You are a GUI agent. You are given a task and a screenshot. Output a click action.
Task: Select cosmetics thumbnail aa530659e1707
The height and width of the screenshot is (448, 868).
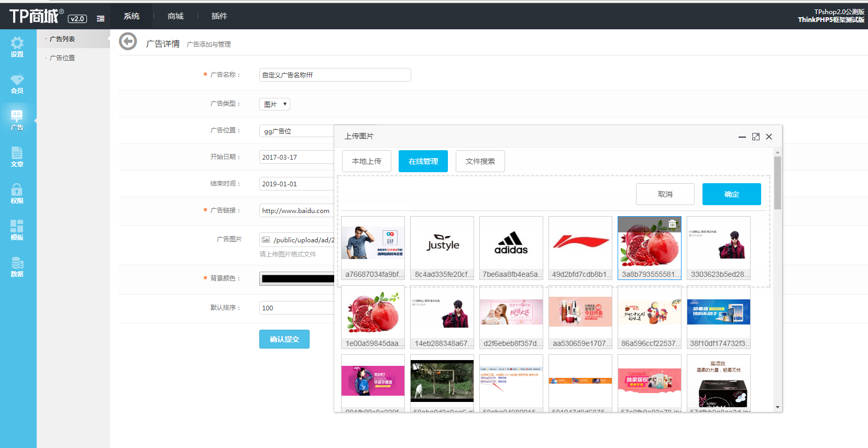click(x=580, y=317)
